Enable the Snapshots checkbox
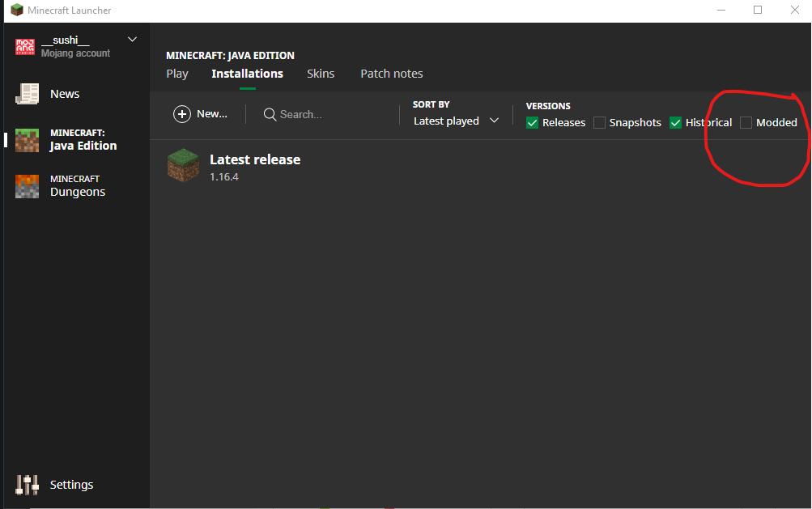This screenshot has height=509, width=812. click(599, 123)
